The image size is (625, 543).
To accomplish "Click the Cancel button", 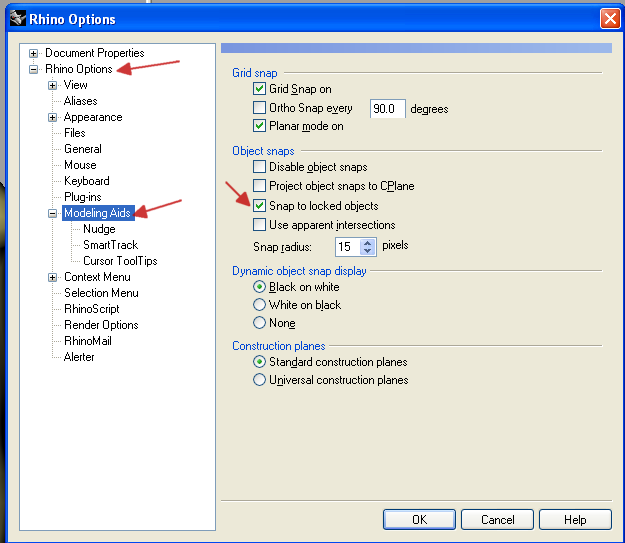I will click(497, 519).
